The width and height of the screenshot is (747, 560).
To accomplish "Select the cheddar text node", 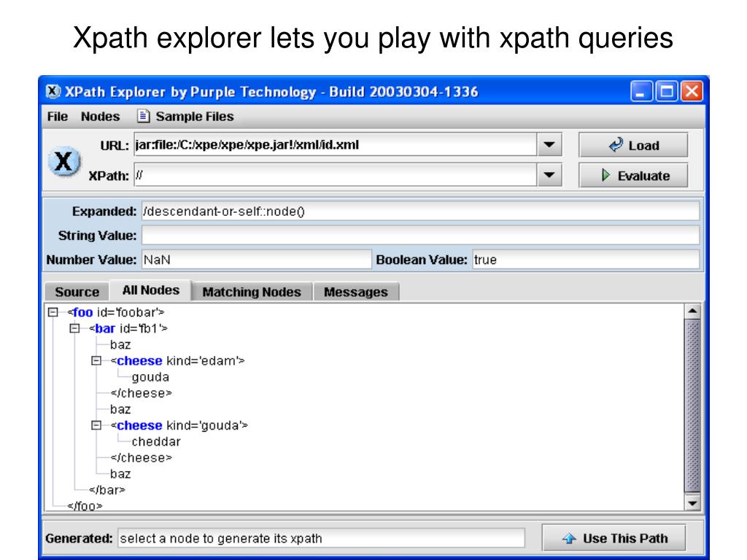I will tap(156, 441).
